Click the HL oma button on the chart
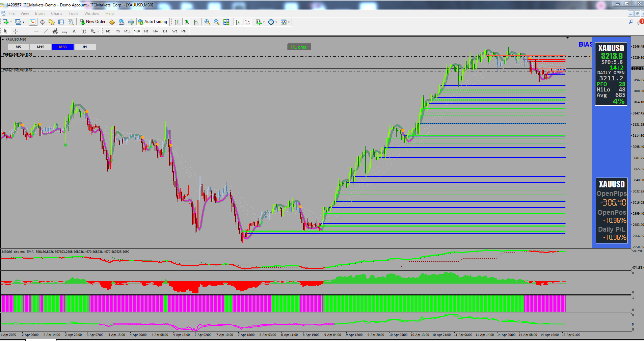This screenshot has width=644, height=341. [299, 47]
